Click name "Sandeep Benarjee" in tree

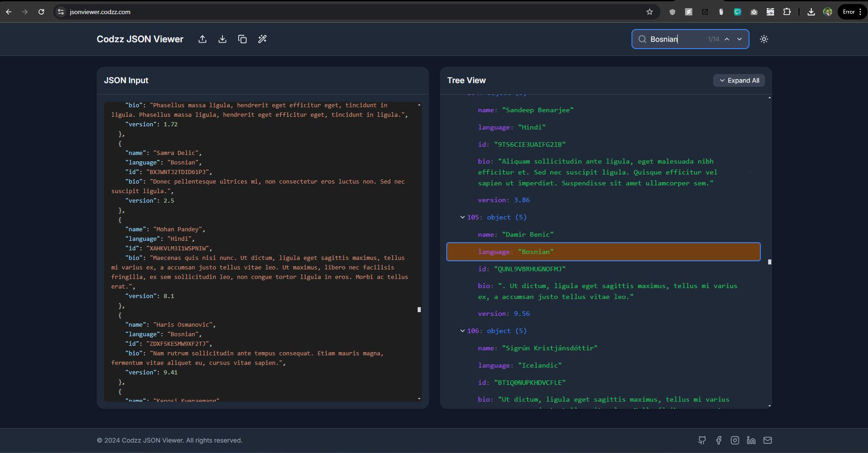point(526,110)
